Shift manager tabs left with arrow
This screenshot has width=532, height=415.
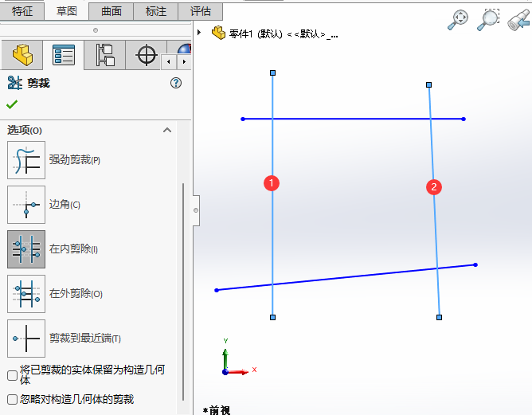(169, 62)
